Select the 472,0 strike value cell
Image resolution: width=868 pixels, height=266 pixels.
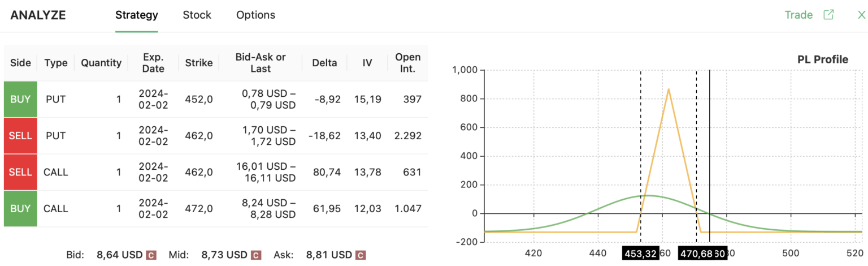[x=199, y=208]
